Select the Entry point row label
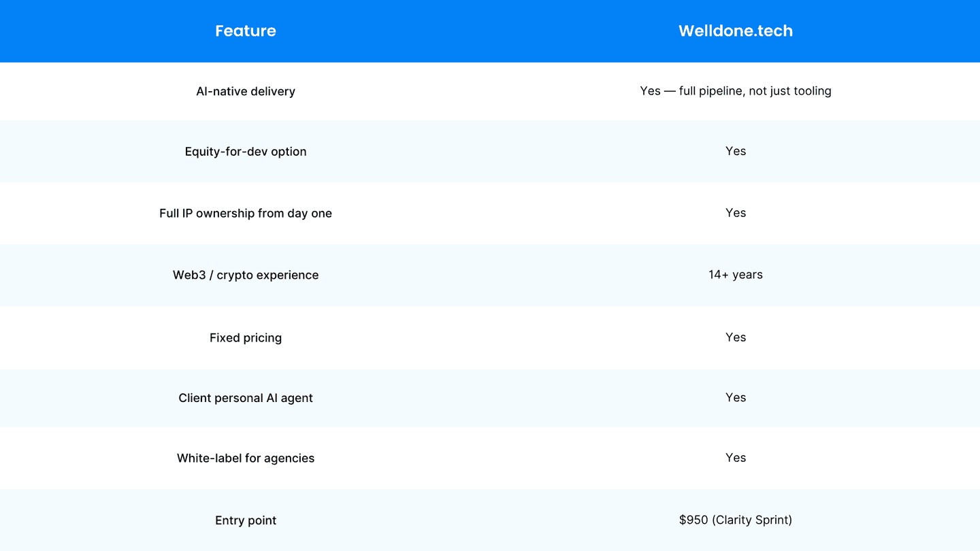 [246, 520]
